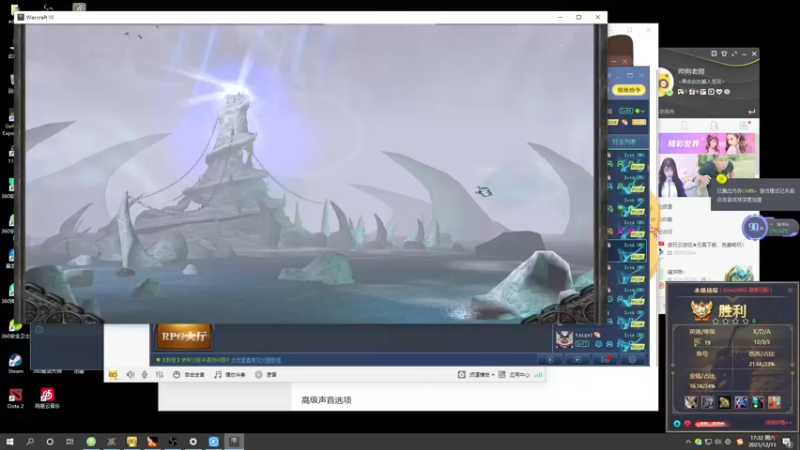This screenshot has height=450, width=800.
Task: Open the 应用中心 app center
Action: coord(514,374)
